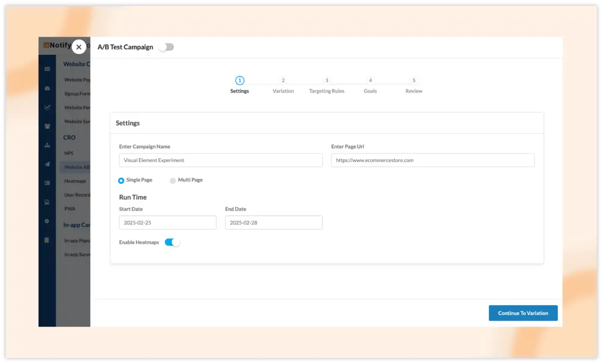This screenshot has height=364, width=603.
Task: Open the dashboard gauge icon in sidebar
Action: pos(47,88)
